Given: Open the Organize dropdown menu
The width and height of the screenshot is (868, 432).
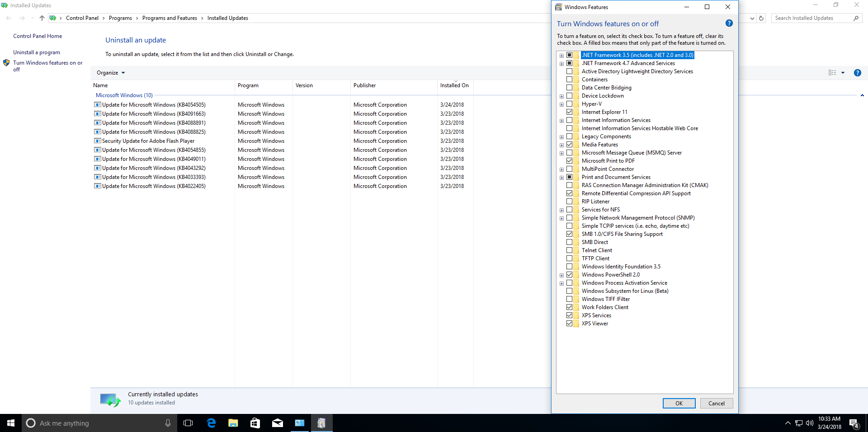Looking at the screenshot, I should click(111, 73).
